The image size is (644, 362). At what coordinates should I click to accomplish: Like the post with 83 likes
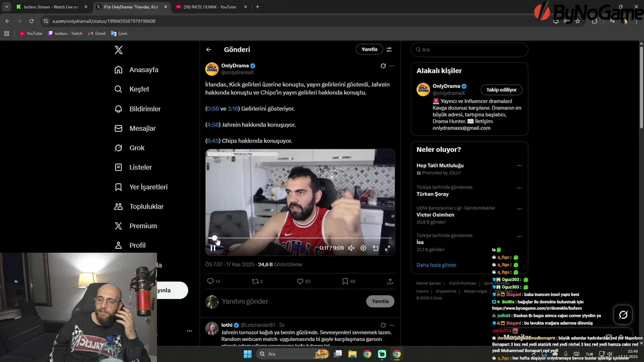tap(303, 281)
